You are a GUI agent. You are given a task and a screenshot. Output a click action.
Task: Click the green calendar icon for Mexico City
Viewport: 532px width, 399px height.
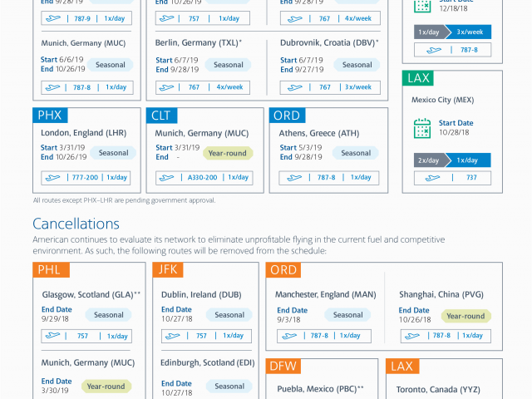tap(422, 128)
